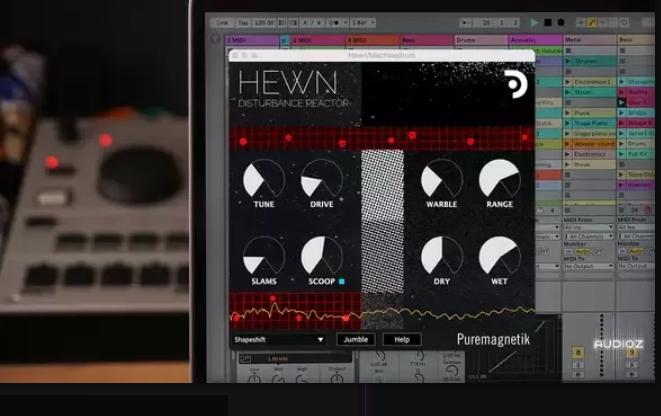Click the Slams knob
This screenshot has width=661, height=416.
(x=264, y=258)
